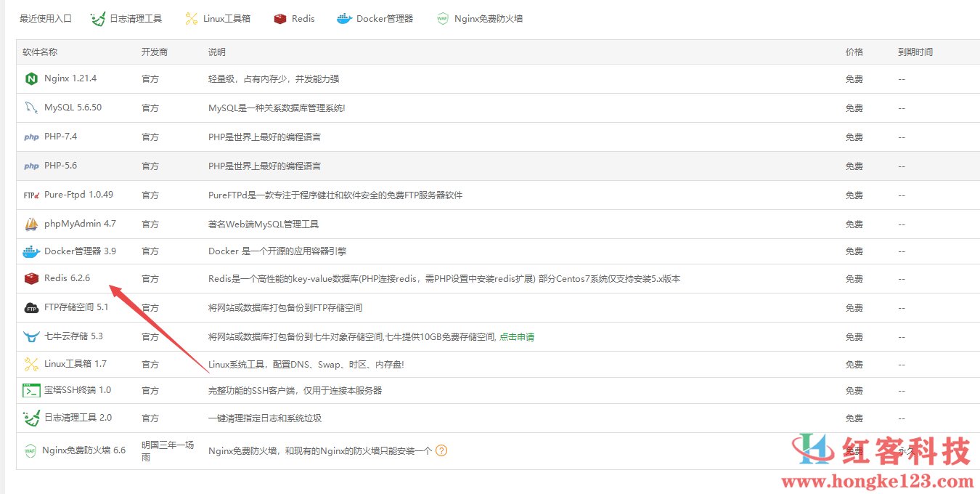Image resolution: width=980 pixels, height=494 pixels.
Task: Click the 价格 column header
Action: pyautogui.click(x=854, y=52)
